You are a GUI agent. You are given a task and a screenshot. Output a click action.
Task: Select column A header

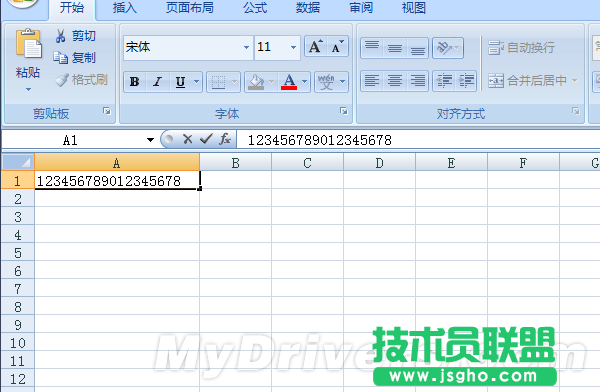(117, 163)
